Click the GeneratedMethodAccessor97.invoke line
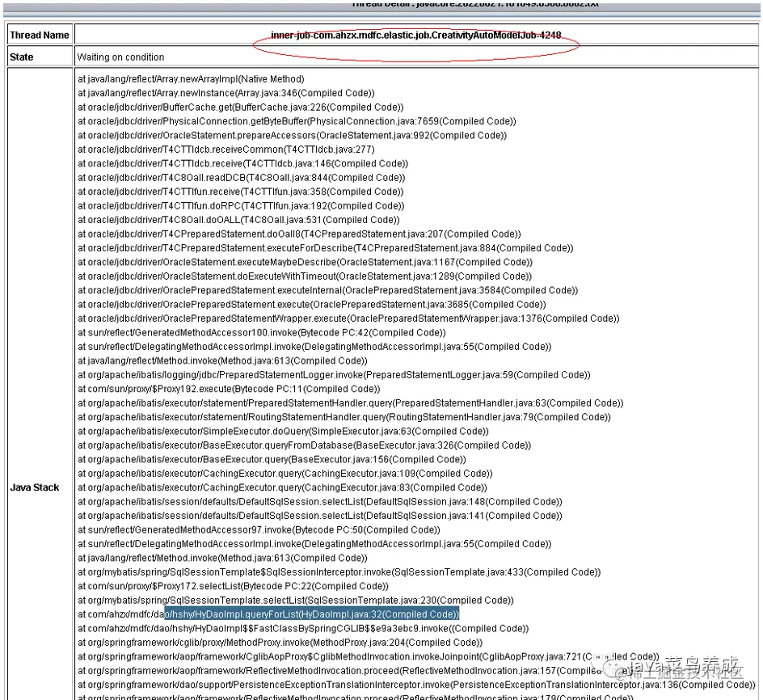The image size is (763, 700). point(259,530)
